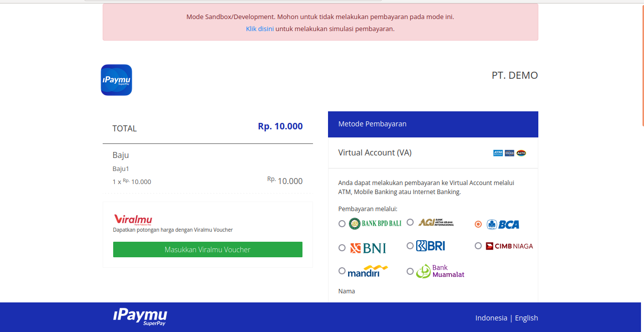
Task: Choose the BRI radio button
Action: point(410,246)
